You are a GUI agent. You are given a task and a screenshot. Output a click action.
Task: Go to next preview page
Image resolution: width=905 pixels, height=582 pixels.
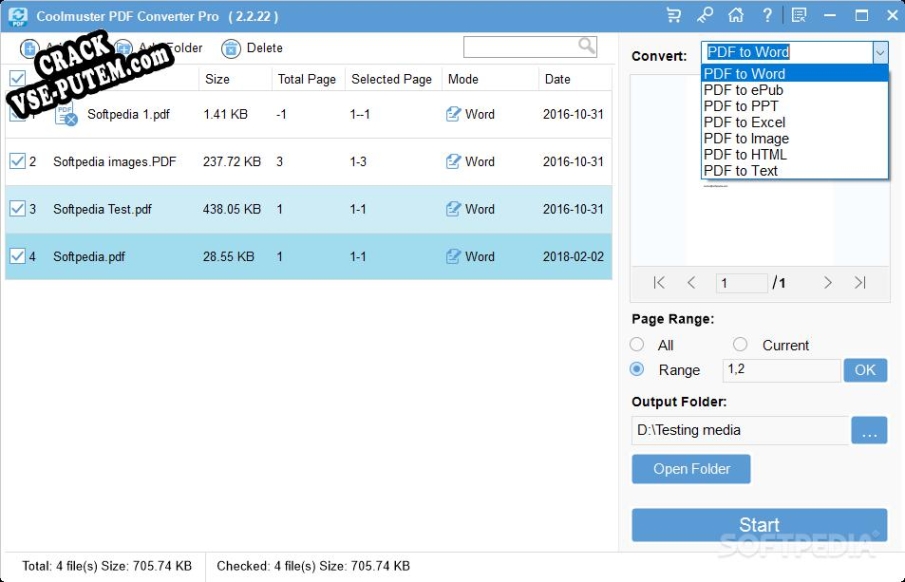[x=828, y=282]
